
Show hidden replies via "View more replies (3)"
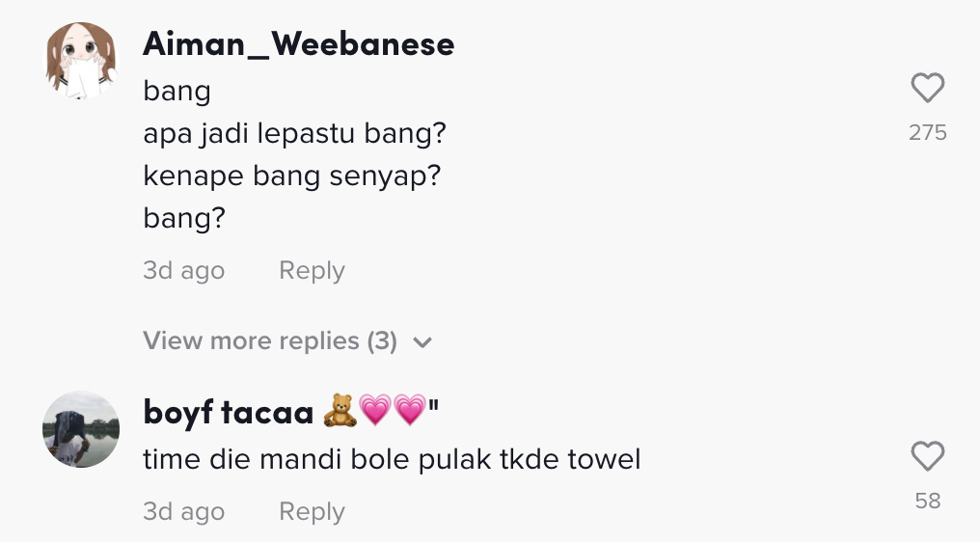270,340
